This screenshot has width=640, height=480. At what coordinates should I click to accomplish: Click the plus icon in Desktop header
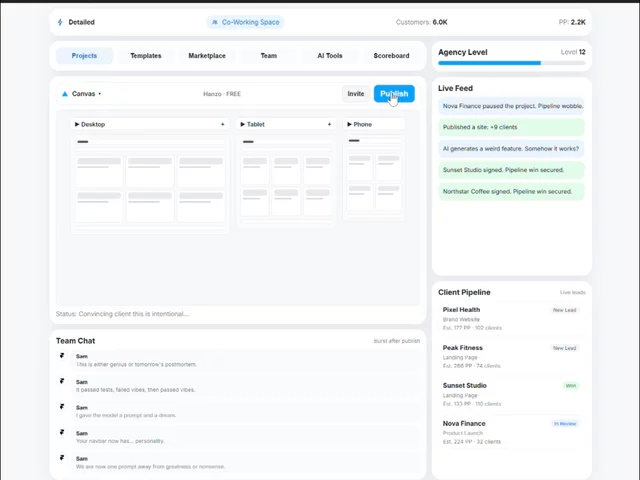222,124
